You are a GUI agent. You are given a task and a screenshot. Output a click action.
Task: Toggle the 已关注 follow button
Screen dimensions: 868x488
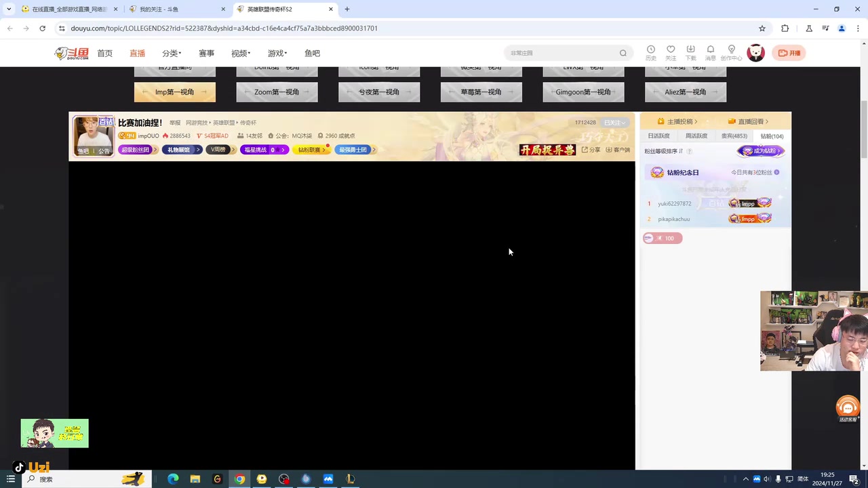[614, 123]
